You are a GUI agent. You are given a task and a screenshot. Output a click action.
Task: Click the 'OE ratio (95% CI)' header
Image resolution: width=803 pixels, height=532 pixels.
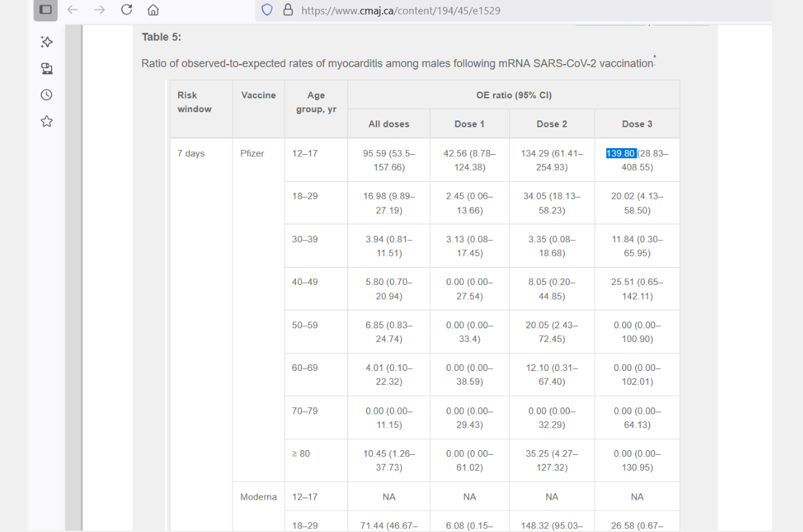tap(513, 95)
